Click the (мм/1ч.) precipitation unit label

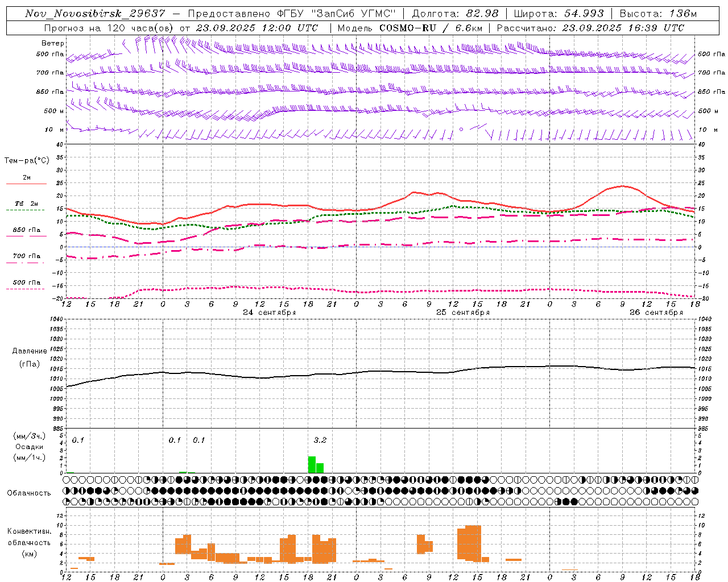[x=30, y=458]
